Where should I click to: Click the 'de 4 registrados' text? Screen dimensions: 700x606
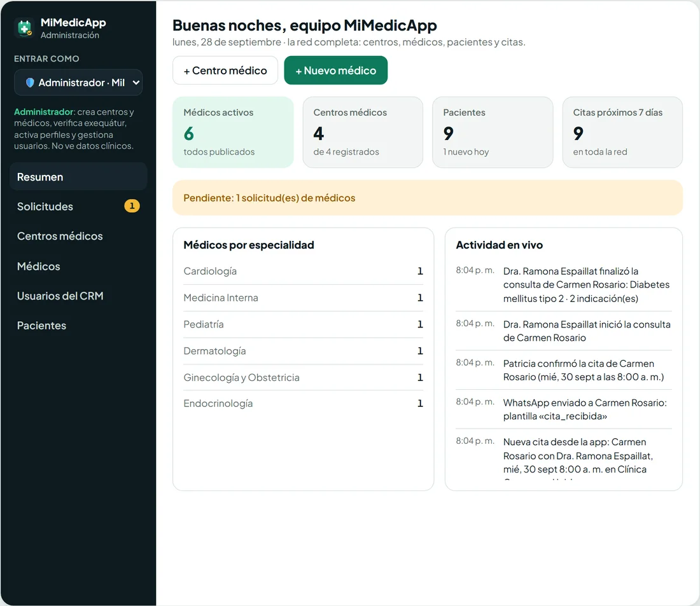tap(346, 152)
